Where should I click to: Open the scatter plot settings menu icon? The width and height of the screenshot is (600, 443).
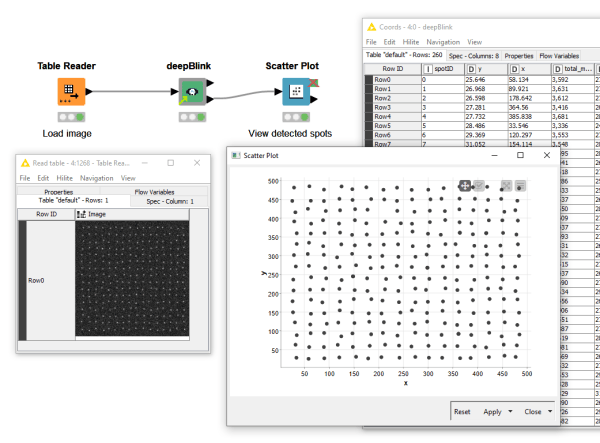click(x=520, y=186)
